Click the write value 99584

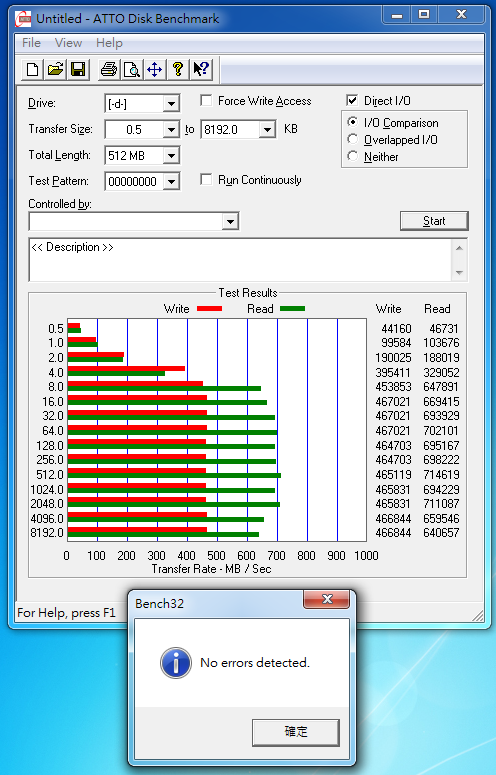point(396,343)
